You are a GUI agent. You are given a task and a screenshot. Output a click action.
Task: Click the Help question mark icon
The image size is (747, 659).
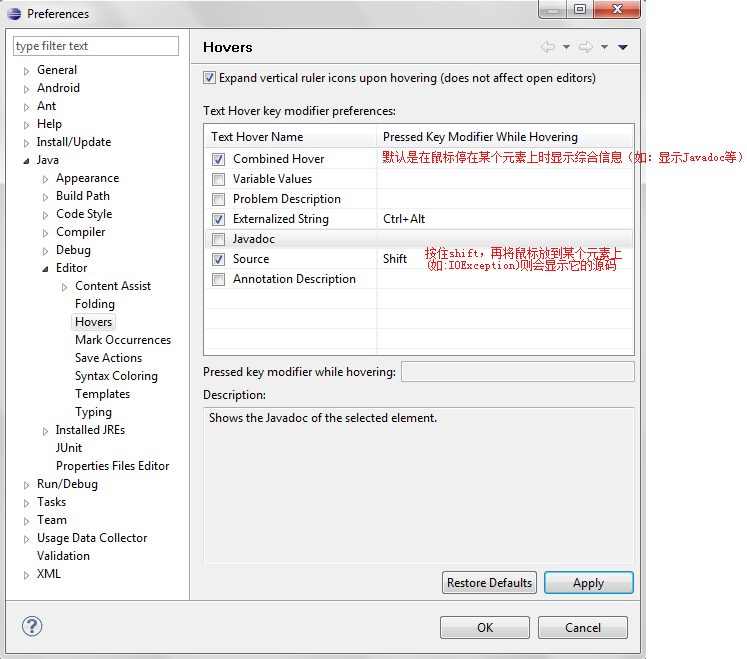click(x=32, y=626)
